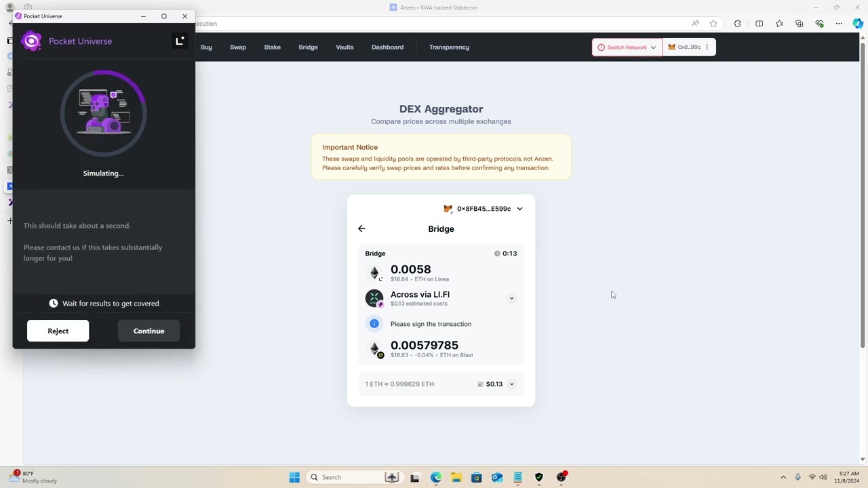Click the 5:27 AM clock in taskbar

click(848, 477)
